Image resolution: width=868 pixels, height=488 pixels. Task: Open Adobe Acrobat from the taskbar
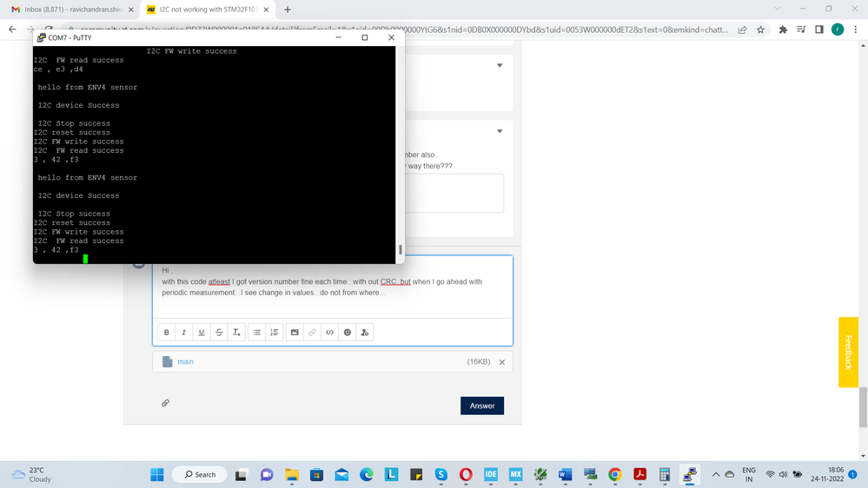(x=640, y=475)
